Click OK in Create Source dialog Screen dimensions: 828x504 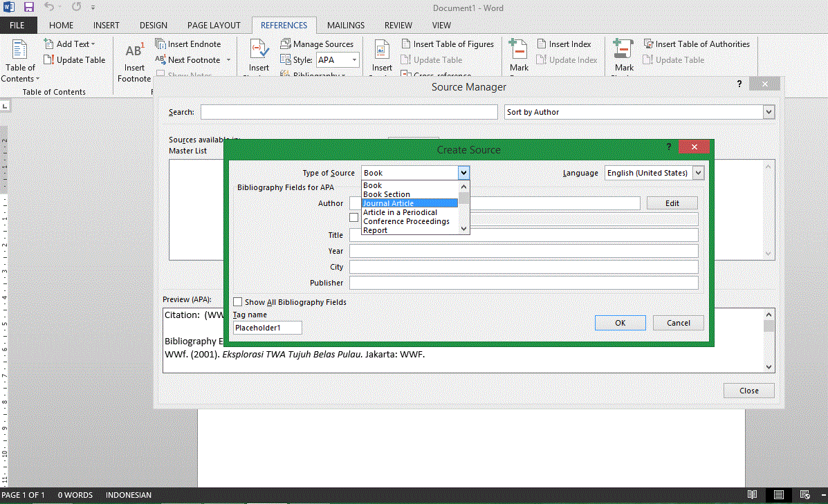[x=620, y=323]
